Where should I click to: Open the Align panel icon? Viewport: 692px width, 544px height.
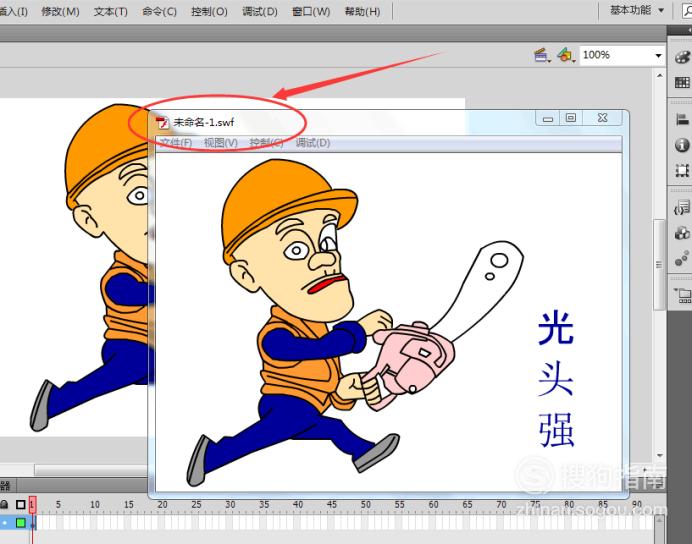coord(682,119)
